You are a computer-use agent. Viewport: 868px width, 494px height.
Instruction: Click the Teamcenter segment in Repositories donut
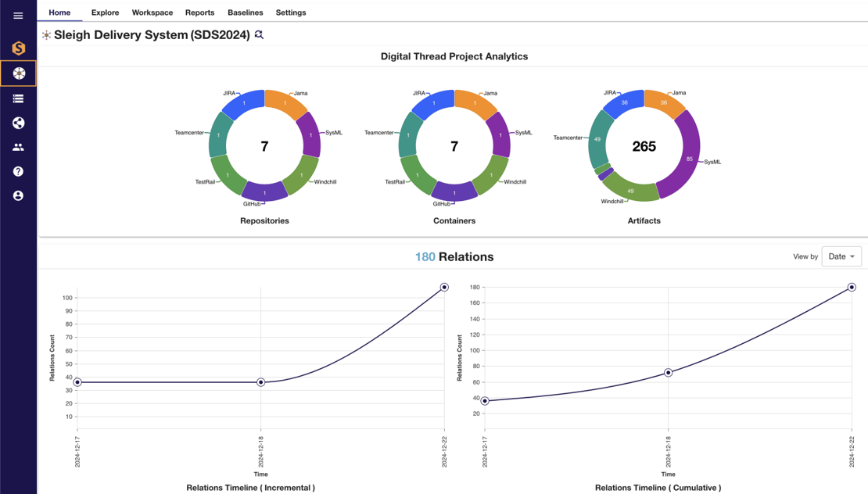tap(220, 135)
